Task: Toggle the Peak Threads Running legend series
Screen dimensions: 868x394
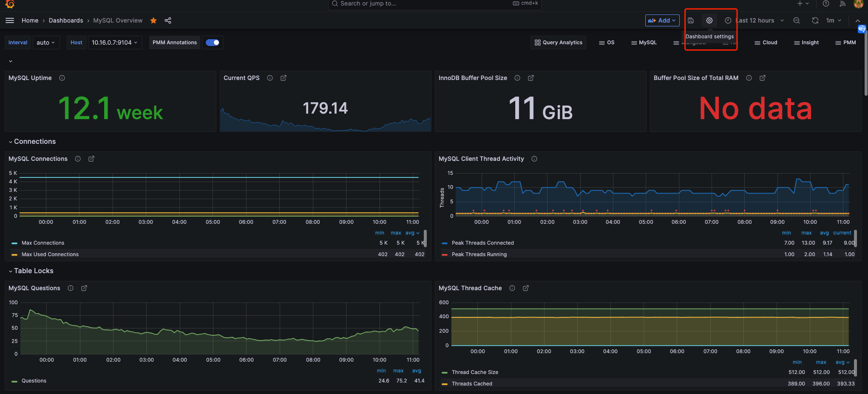Action: click(479, 254)
